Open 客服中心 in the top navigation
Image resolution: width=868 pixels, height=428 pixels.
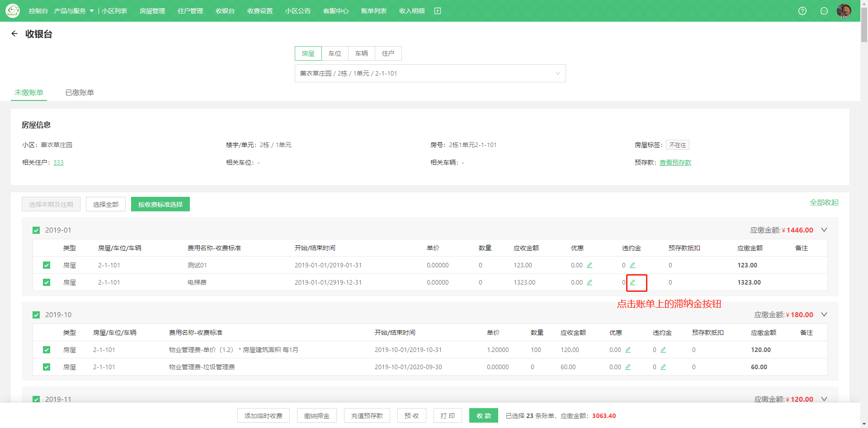tap(336, 11)
